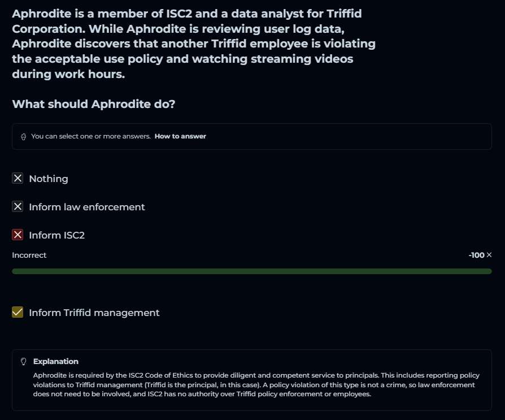The image size is (505, 420).
Task: Select the Inform Triffid management answer text
Action: point(94,313)
